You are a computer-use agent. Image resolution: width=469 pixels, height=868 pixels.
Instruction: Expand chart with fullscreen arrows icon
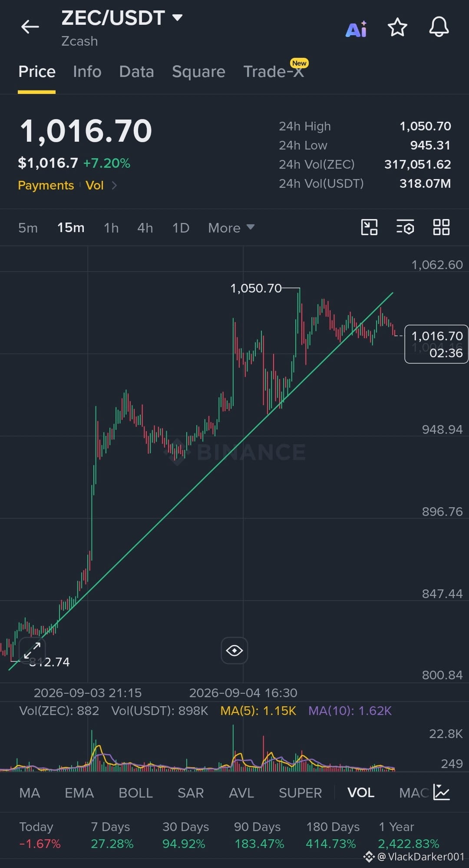pyautogui.click(x=32, y=651)
